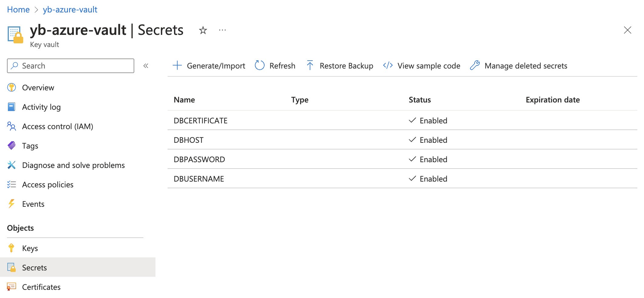Viewport: 644px width, 298px height.
Task: Navigate to Home via breadcrumb
Action: click(x=18, y=9)
